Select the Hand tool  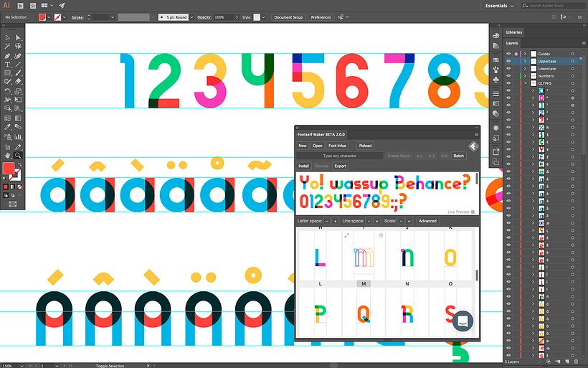(x=7, y=155)
